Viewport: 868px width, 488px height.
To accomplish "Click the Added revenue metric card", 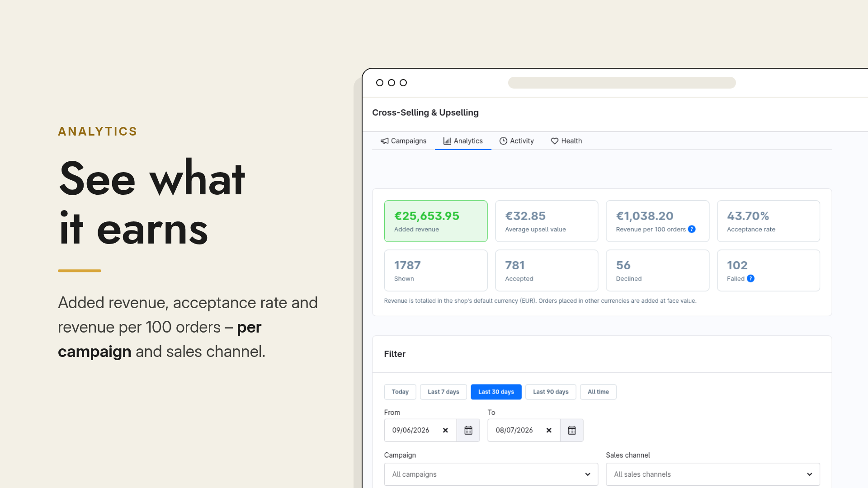I will 436,221.
